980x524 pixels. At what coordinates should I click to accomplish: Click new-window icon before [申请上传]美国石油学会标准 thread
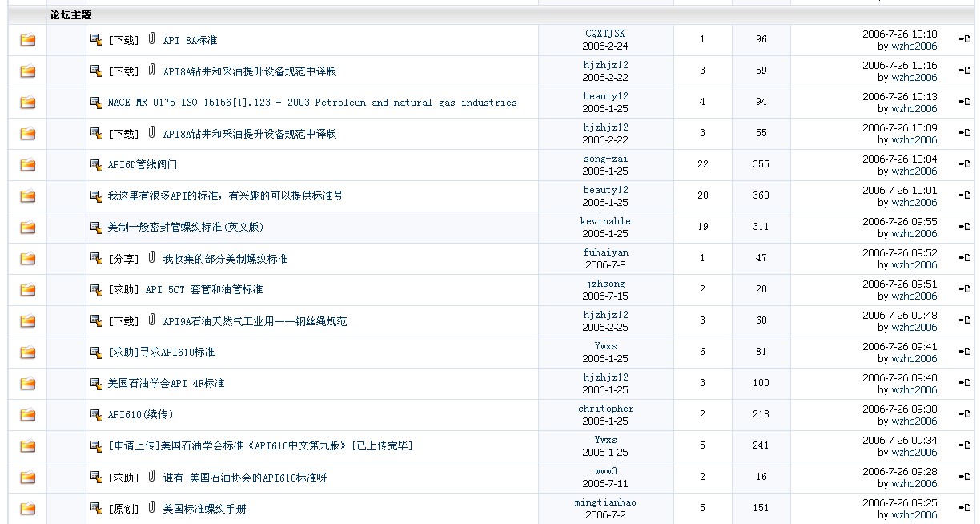[96, 446]
